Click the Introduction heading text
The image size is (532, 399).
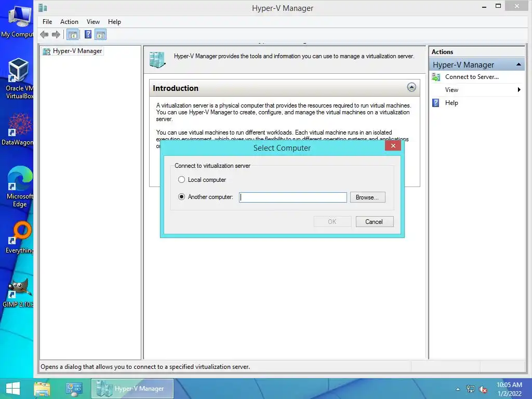point(176,88)
